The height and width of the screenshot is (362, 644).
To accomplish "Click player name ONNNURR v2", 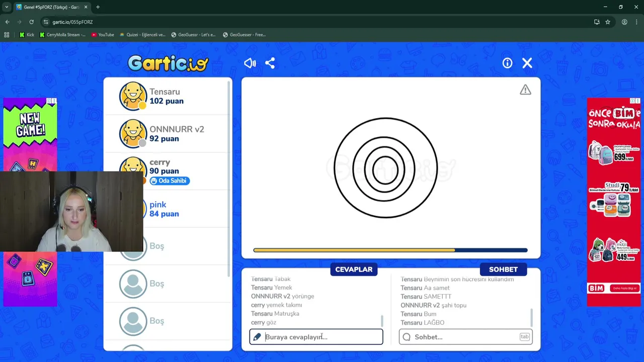I will [x=177, y=129].
